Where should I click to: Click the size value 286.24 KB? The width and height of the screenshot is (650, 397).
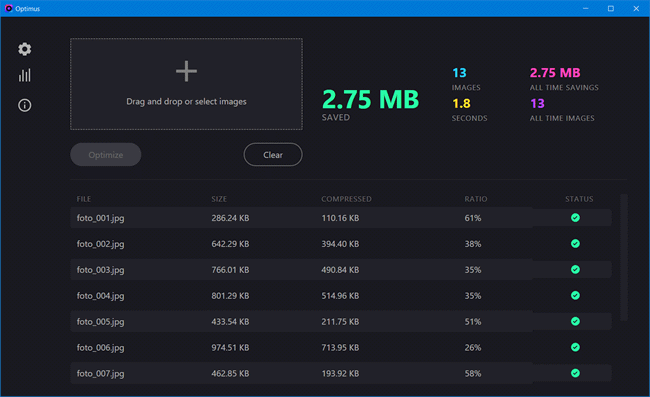230,218
